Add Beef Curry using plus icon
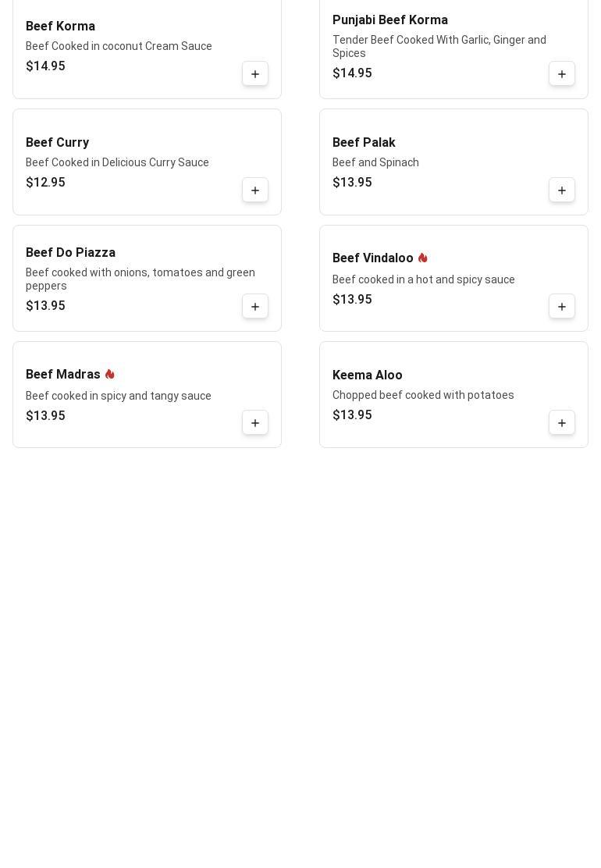Screen dimensions: 601x868 point(255,190)
